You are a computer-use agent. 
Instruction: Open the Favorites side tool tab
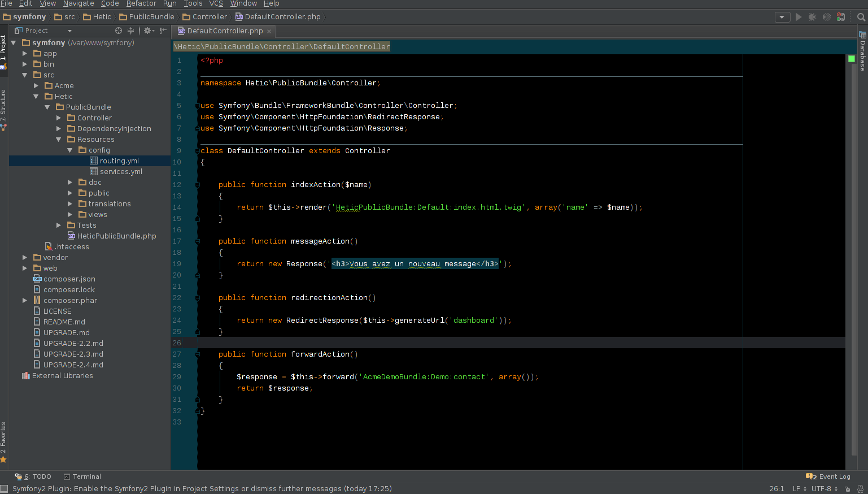coord(3,442)
